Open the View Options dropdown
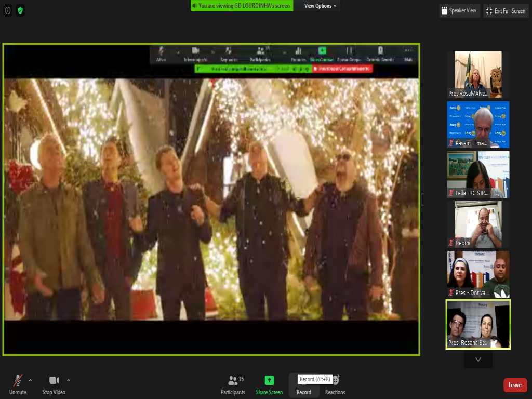Image resolution: width=532 pixels, height=399 pixels. (x=320, y=6)
